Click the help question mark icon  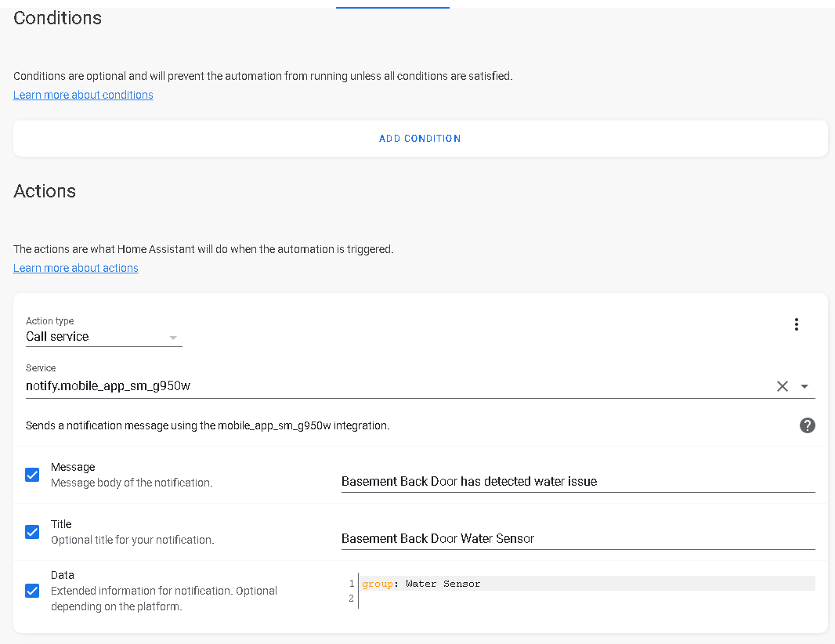pos(807,425)
